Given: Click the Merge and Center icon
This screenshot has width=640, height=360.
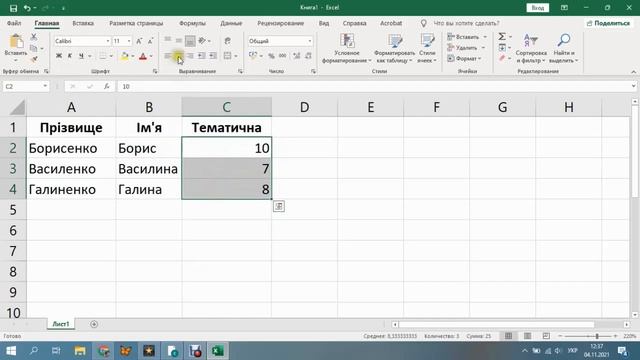Looking at the screenshot, I should pos(228,56).
